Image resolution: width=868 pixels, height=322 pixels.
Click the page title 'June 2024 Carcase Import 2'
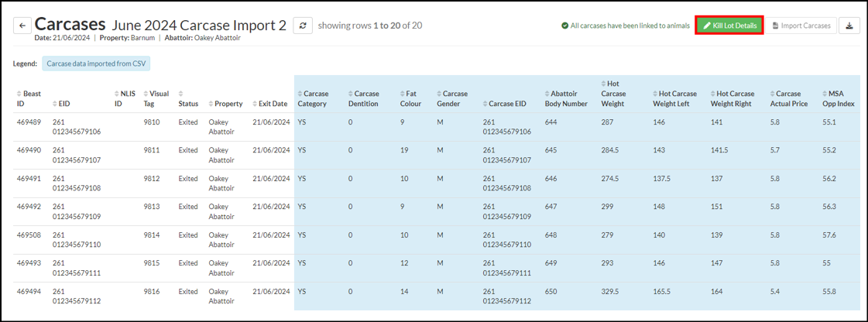[199, 26]
